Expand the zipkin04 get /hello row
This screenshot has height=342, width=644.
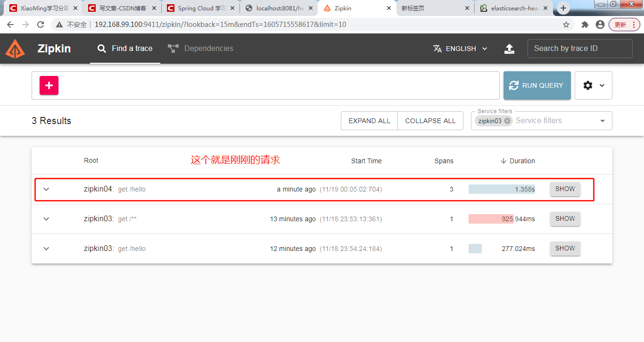pos(46,189)
